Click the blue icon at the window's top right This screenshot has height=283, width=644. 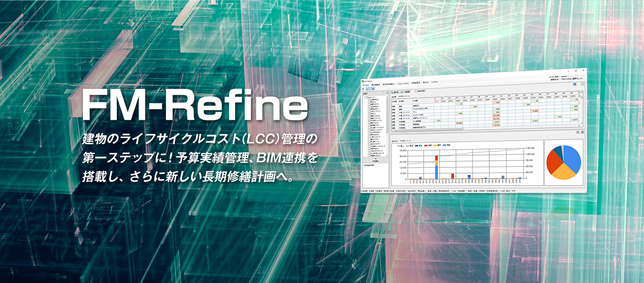coord(575,84)
